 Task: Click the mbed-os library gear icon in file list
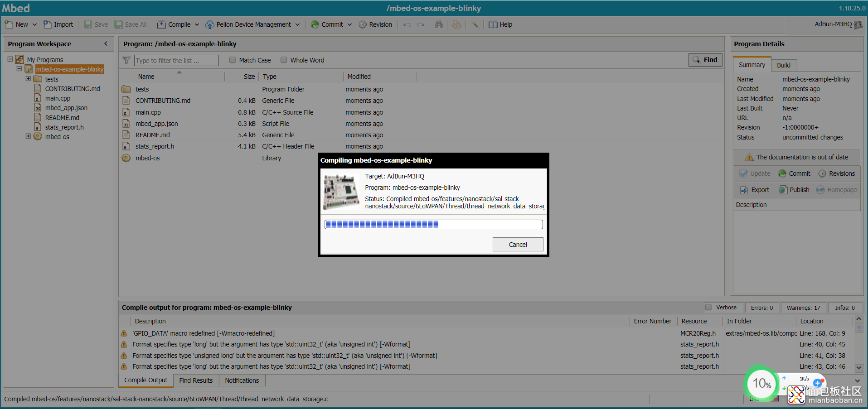pos(126,158)
